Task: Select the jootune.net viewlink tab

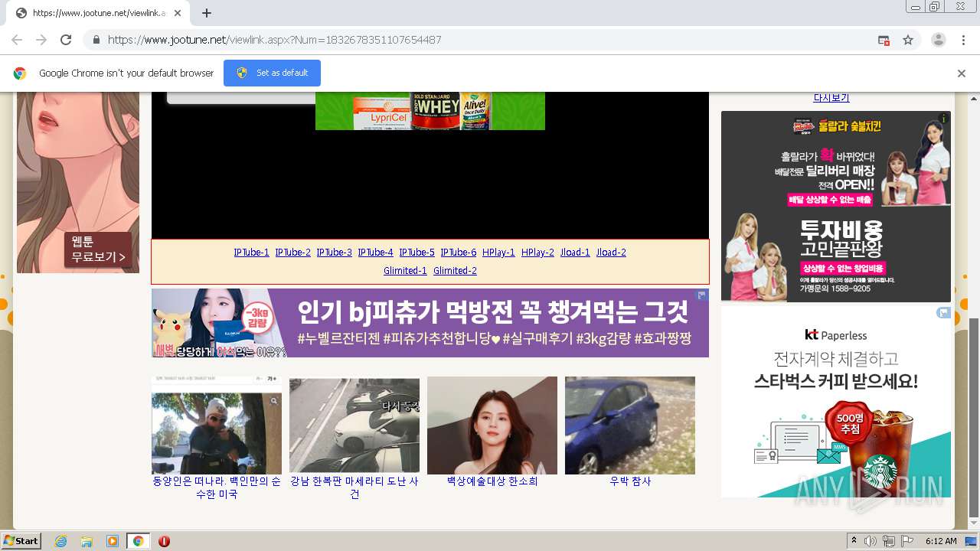Action: (x=97, y=13)
